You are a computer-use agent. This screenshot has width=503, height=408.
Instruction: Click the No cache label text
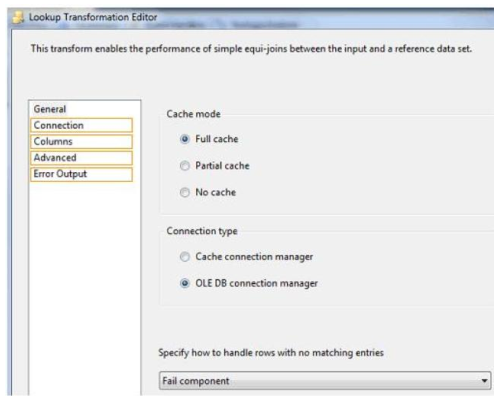(x=216, y=192)
